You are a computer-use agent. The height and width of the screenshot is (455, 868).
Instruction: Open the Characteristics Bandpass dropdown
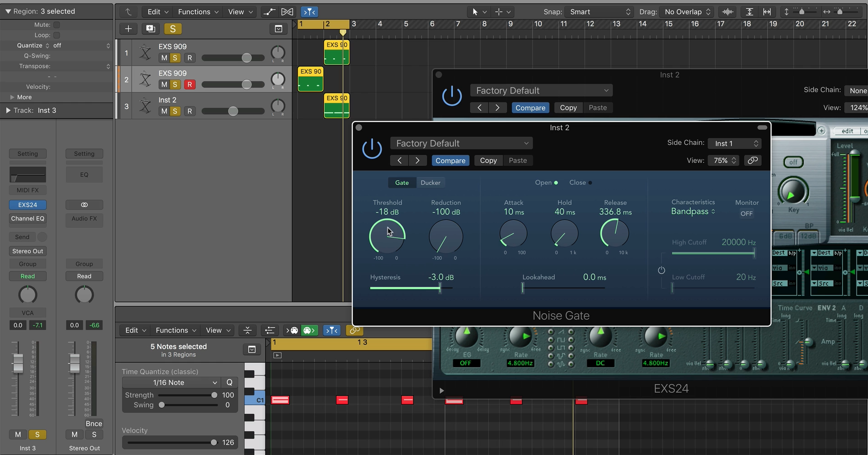click(693, 211)
